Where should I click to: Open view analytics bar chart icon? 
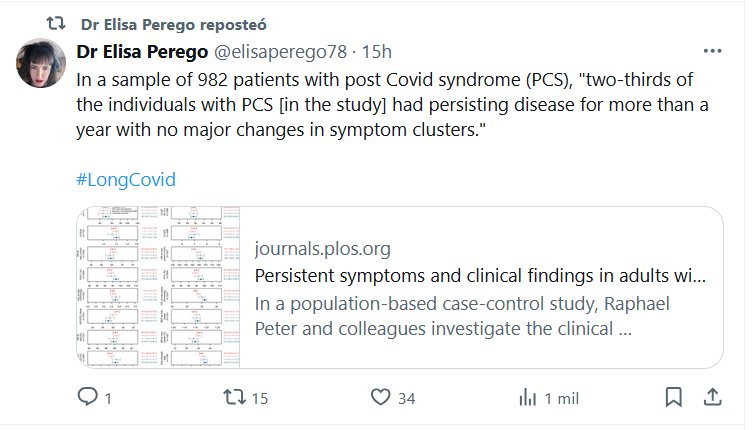pos(526,398)
